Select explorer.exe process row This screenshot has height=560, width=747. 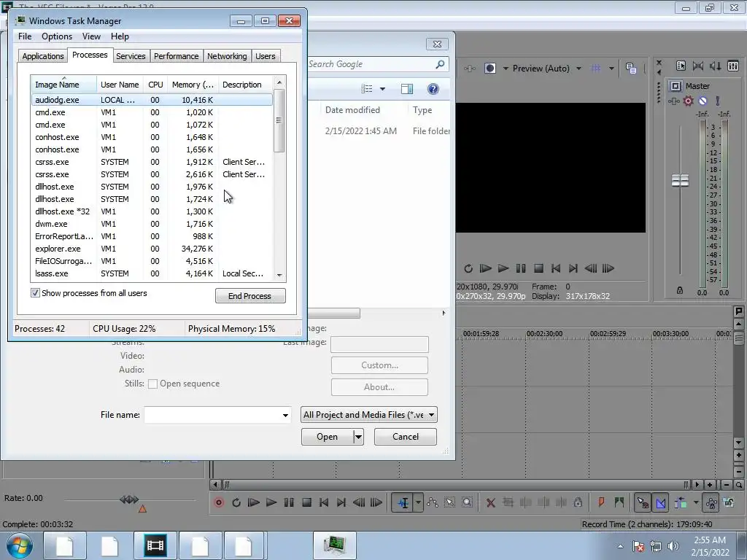pyautogui.click(x=152, y=249)
